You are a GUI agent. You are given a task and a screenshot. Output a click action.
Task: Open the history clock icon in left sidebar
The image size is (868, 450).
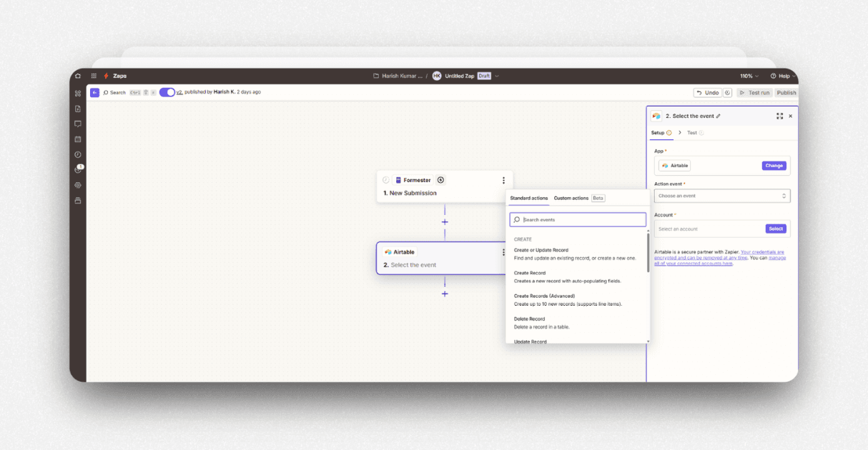(x=78, y=154)
